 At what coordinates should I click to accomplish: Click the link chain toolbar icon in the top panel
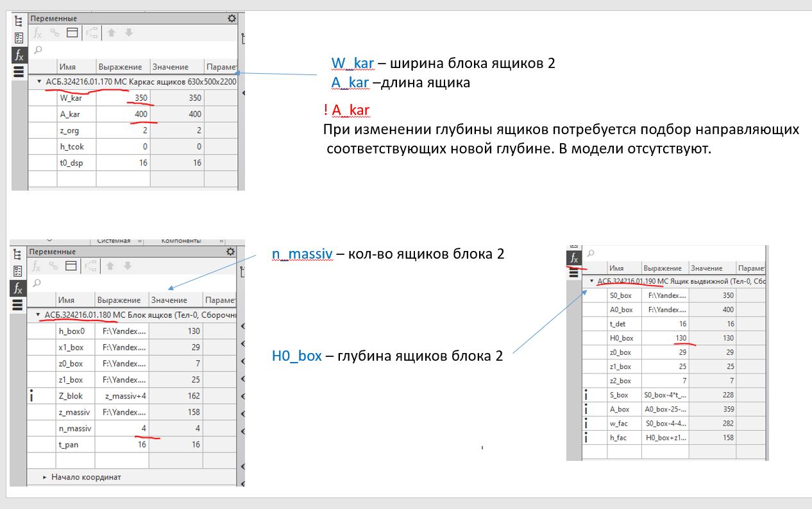click(x=55, y=33)
